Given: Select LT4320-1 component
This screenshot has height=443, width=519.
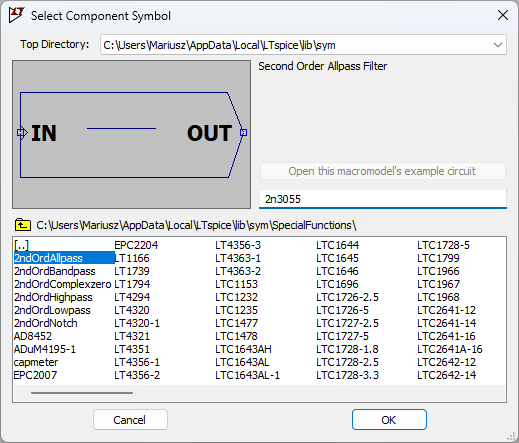Looking at the screenshot, I should [137, 323].
